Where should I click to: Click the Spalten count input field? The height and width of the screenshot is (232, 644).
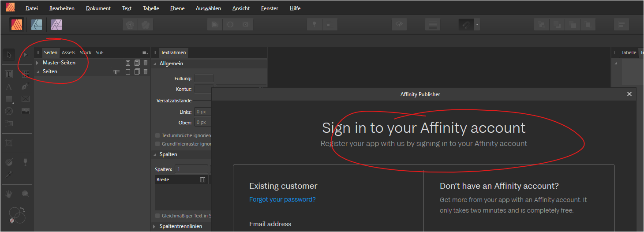[x=191, y=169]
